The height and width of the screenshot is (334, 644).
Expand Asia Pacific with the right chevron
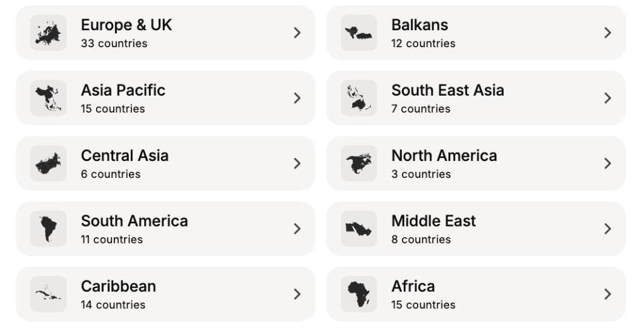[297, 98]
